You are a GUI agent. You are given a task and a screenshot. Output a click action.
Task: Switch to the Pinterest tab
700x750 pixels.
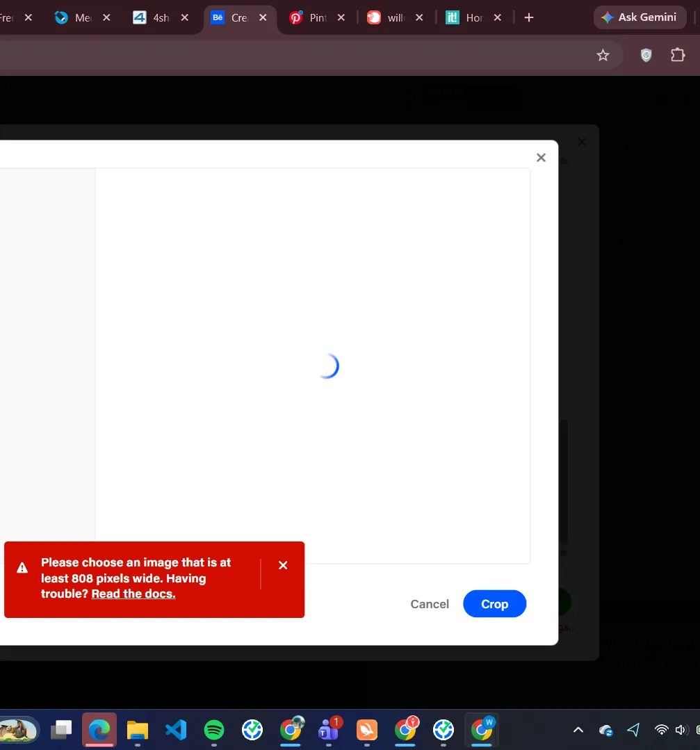pyautogui.click(x=309, y=18)
